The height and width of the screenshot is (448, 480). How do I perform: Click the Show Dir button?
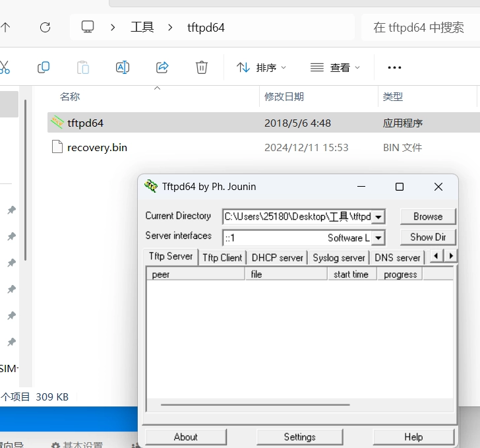tap(428, 237)
